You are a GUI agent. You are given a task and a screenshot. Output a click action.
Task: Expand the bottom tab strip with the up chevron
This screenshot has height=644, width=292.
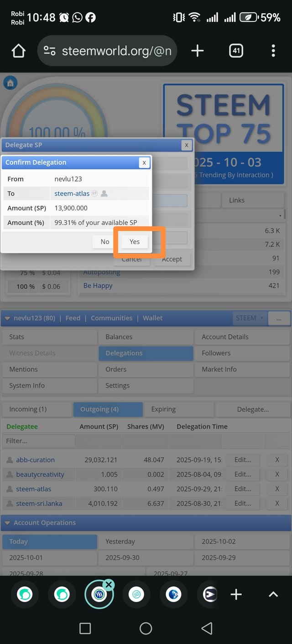click(x=273, y=594)
